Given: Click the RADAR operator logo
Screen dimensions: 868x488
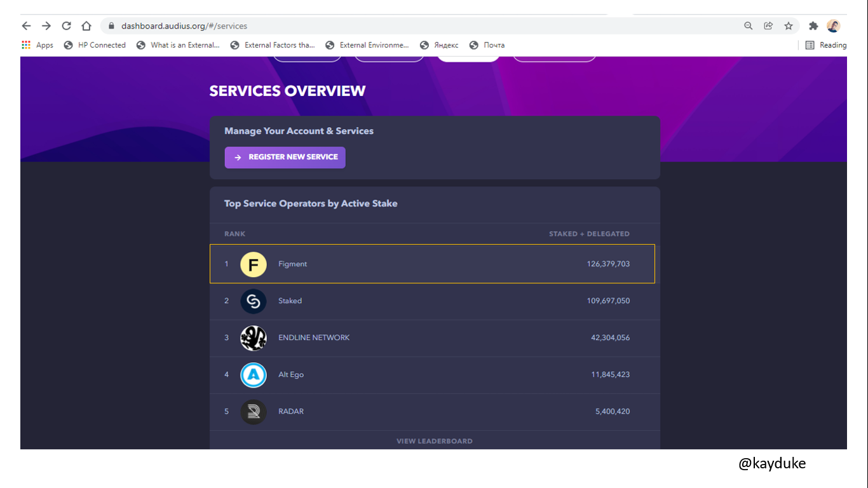Looking at the screenshot, I should point(254,412).
